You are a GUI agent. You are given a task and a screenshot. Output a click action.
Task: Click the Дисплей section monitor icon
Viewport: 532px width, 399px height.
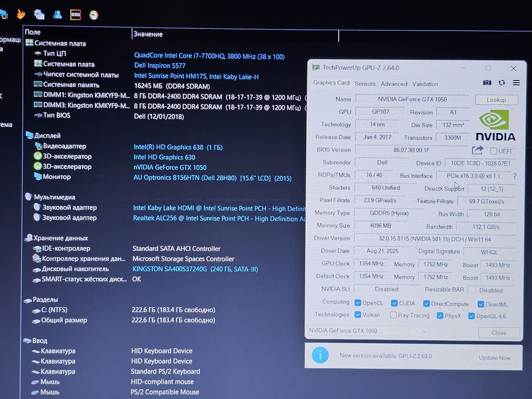(x=29, y=135)
